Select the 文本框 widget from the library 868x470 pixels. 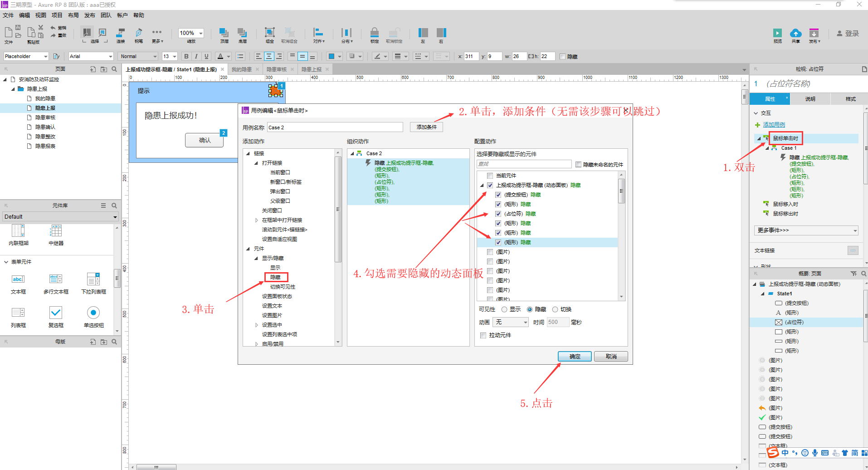point(18,279)
